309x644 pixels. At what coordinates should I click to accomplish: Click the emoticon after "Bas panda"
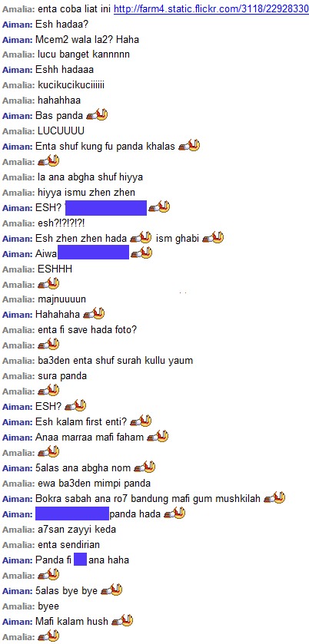click(x=97, y=115)
